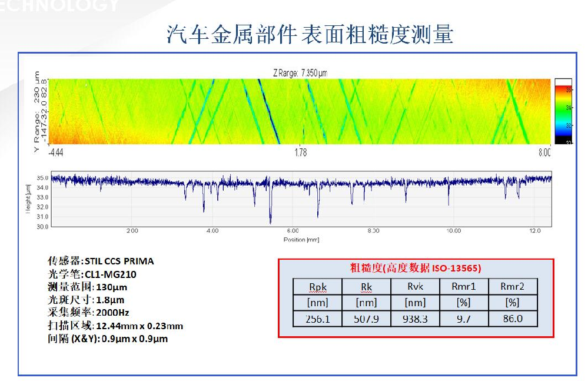The width and height of the screenshot is (588, 381).
Task: Click the 86.0 value cell
Action: [x=513, y=319]
